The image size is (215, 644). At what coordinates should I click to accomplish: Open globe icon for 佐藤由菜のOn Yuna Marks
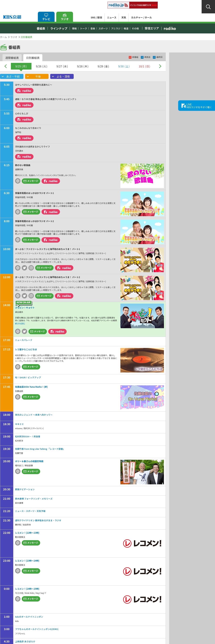18,397
